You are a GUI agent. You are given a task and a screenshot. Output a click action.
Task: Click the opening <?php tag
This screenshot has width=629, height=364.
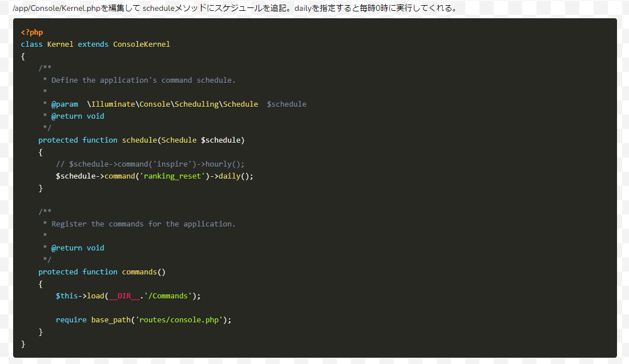pos(32,32)
